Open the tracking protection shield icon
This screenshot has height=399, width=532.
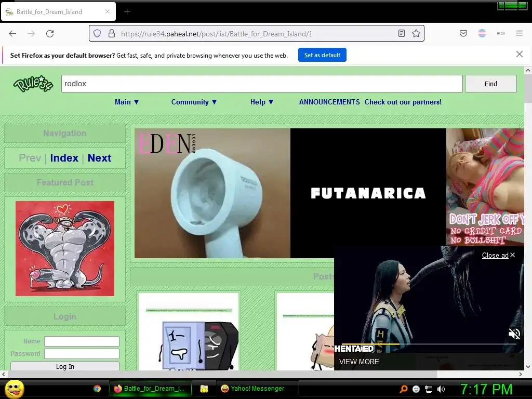[97, 34]
